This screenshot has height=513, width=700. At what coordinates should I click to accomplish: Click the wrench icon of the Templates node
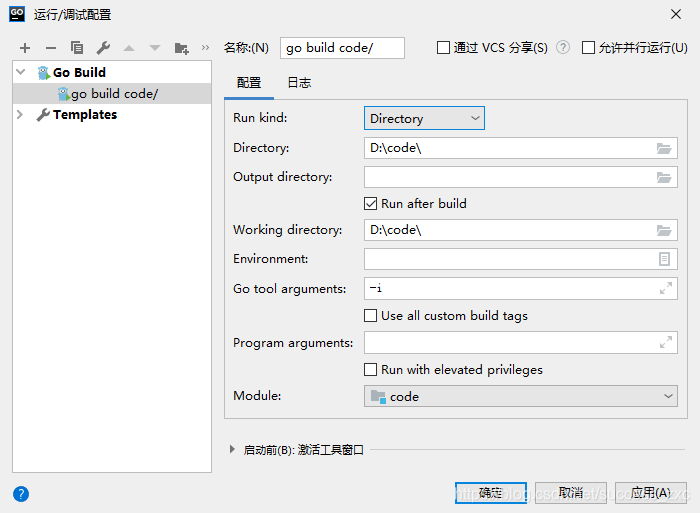[x=43, y=115]
